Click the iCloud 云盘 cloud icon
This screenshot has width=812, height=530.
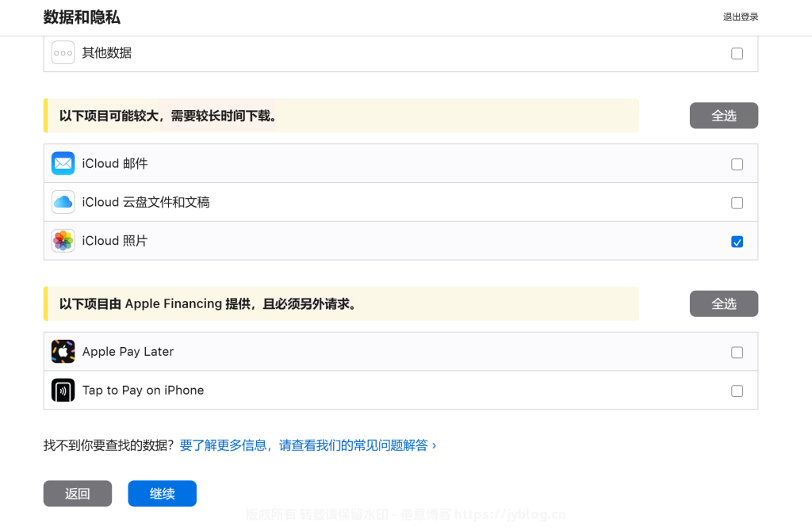[x=63, y=203]
